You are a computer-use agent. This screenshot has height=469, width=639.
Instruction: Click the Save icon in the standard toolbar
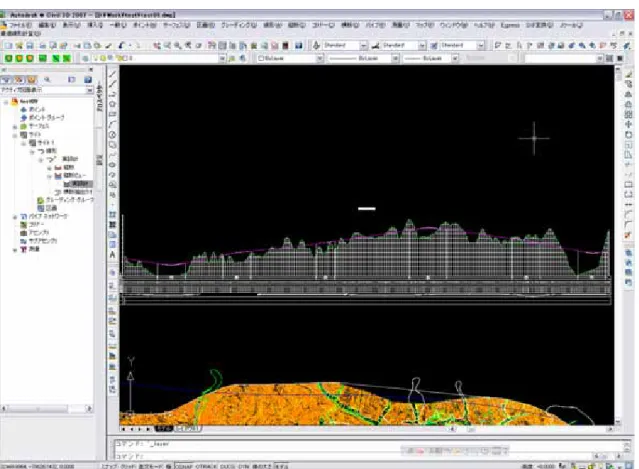click(30, 46)
